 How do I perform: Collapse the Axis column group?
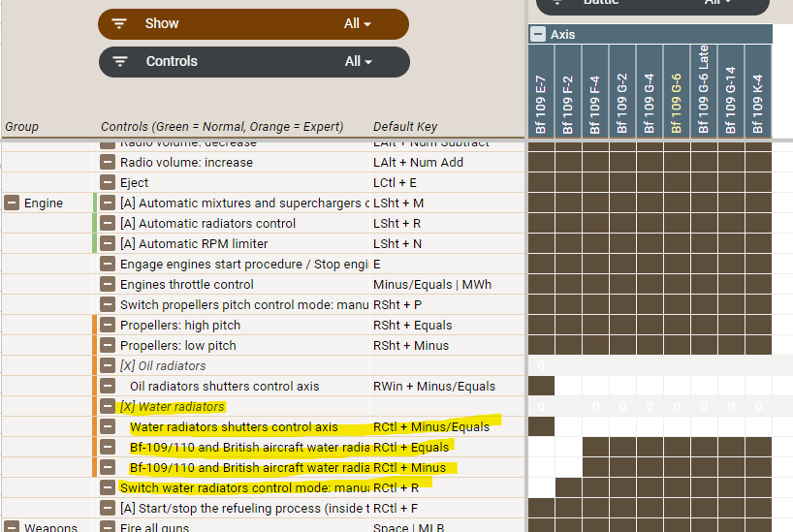(x=538, y=34)
